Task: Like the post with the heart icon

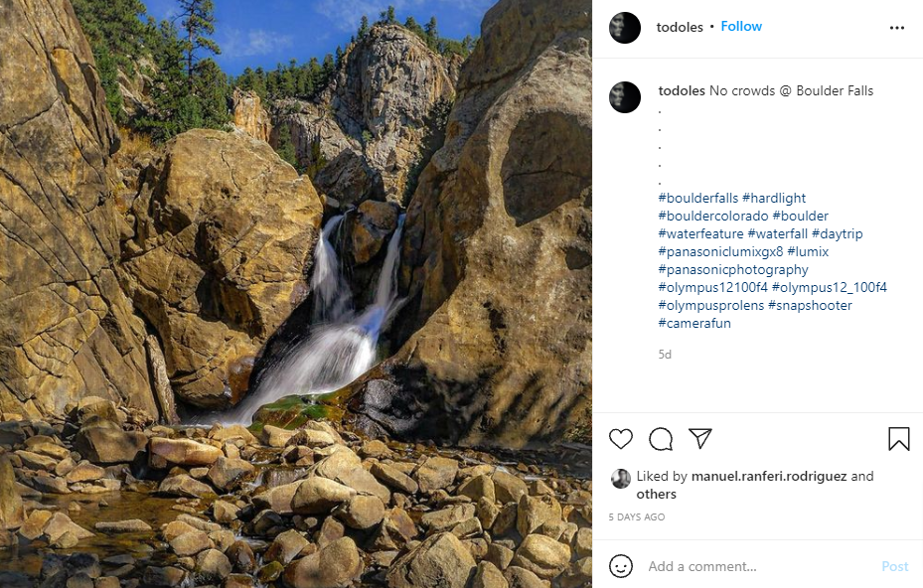Action: coord(621,439)
